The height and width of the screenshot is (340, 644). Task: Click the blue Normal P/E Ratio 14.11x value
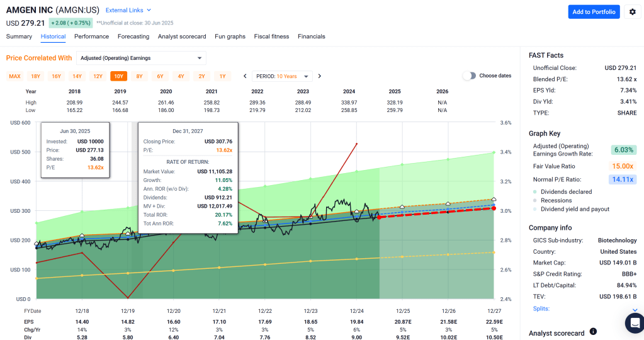[x=623, y=179]
